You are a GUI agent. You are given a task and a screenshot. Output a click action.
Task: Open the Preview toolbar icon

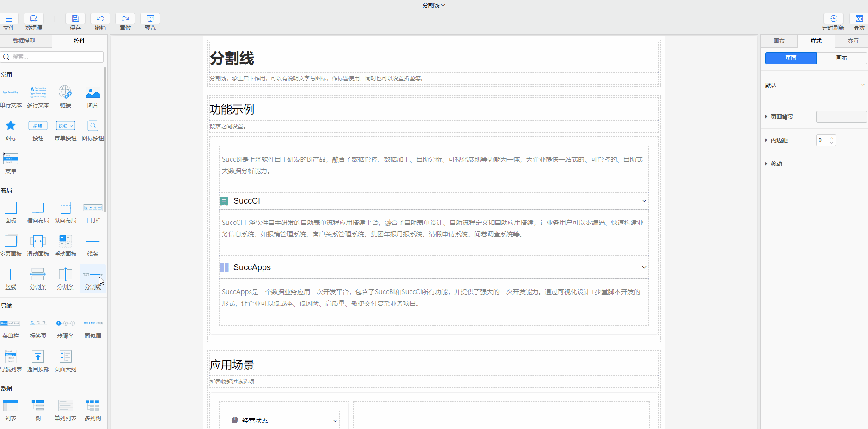click(150, 19)
